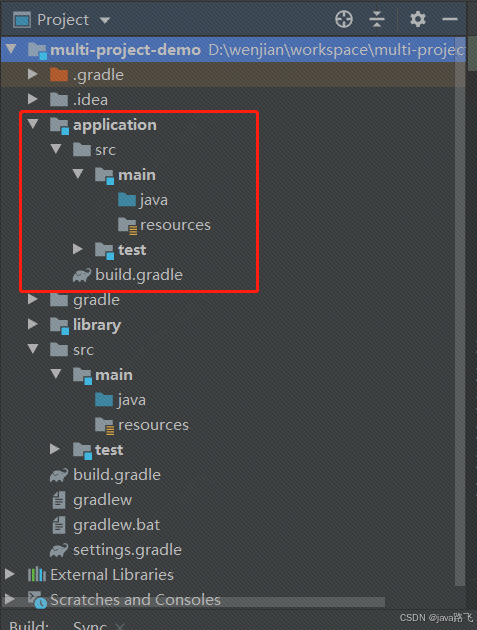Click the orange .gradle folder icon
This screenshot has height=630, width=477.
pyautogui.click(x=59, y=75)
